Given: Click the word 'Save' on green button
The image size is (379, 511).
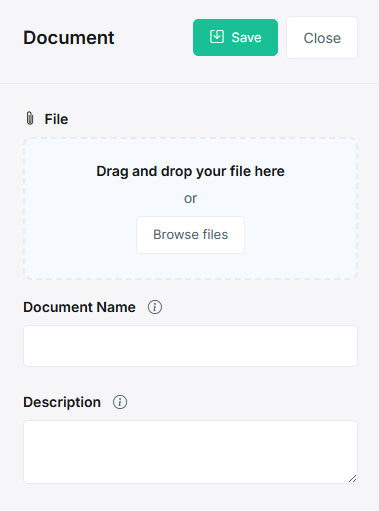Looking at the screenshot, I should point(246,37).
